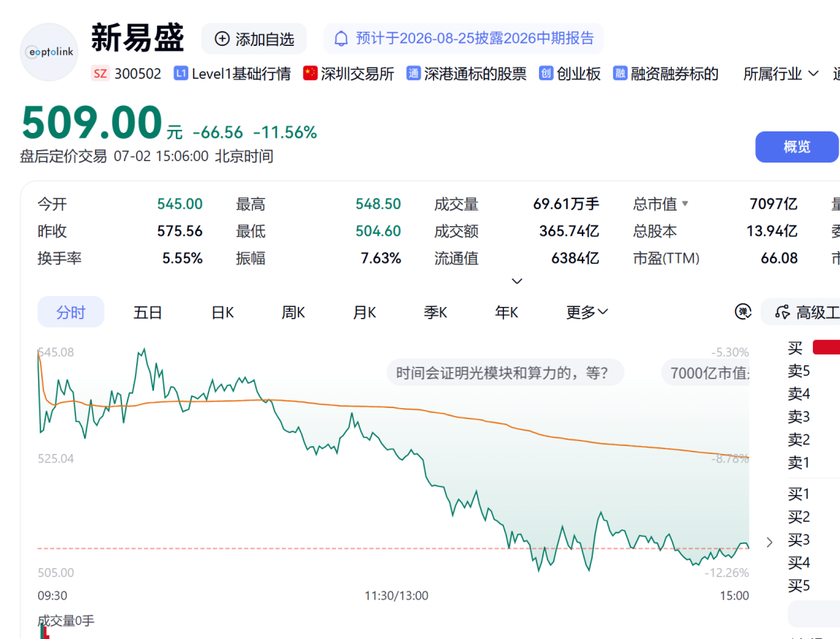
Task: Click the 流通值 value 6384亿
Action: click(x=575, y=259)
